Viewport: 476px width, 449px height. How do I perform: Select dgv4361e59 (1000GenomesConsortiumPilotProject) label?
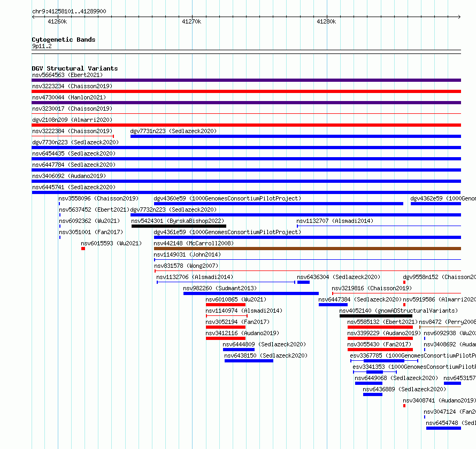[227, 232]
